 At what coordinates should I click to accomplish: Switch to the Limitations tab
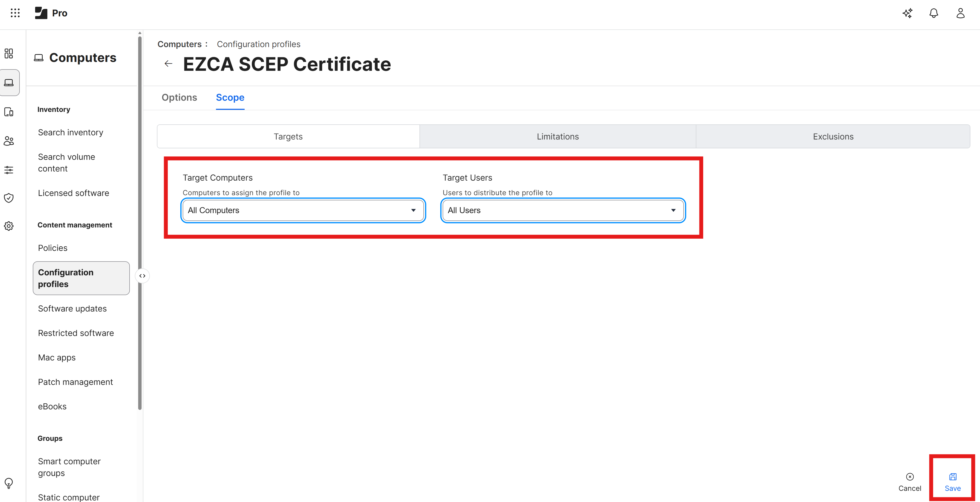coord(557,136)
